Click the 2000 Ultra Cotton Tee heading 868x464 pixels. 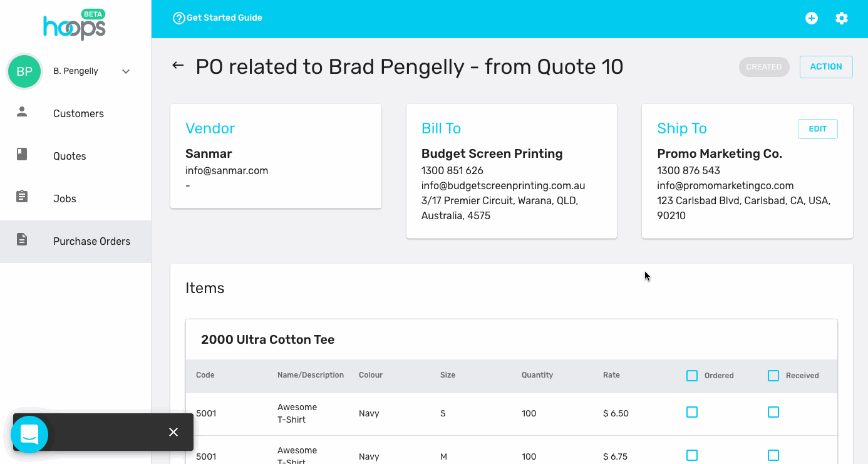pyautogui.click(x=268, y=339)
